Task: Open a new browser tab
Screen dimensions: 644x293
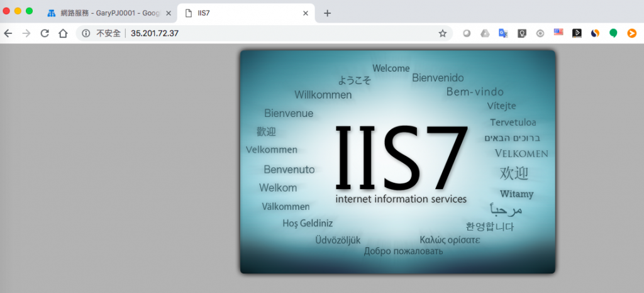Action: [327, 13]
